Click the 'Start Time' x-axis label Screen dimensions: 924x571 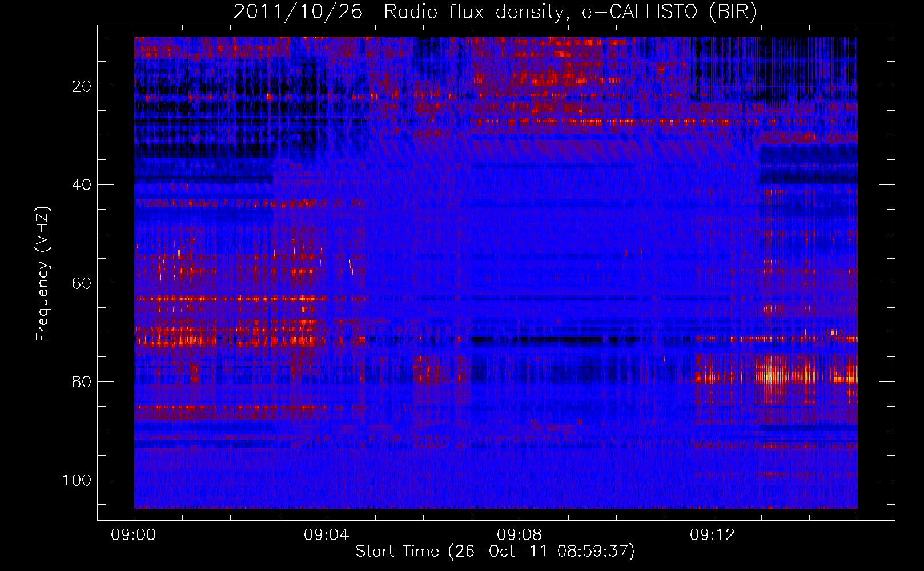pos(495,551)
